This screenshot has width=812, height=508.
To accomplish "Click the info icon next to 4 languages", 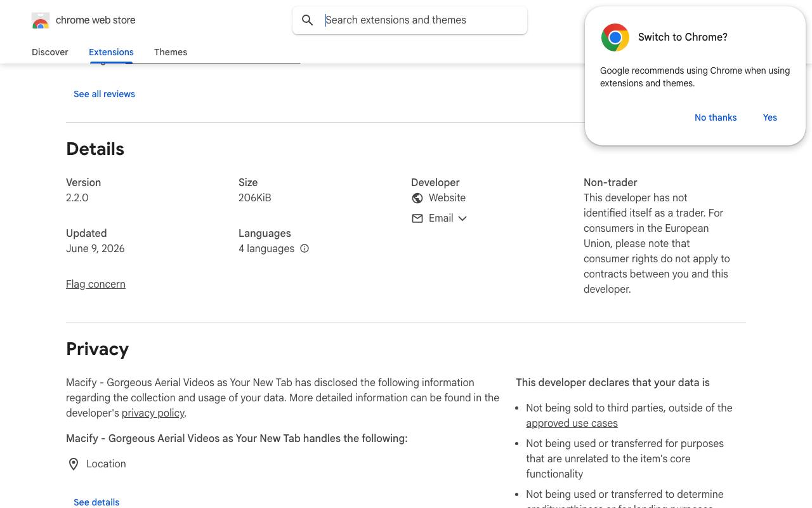I will click(304, 249).
